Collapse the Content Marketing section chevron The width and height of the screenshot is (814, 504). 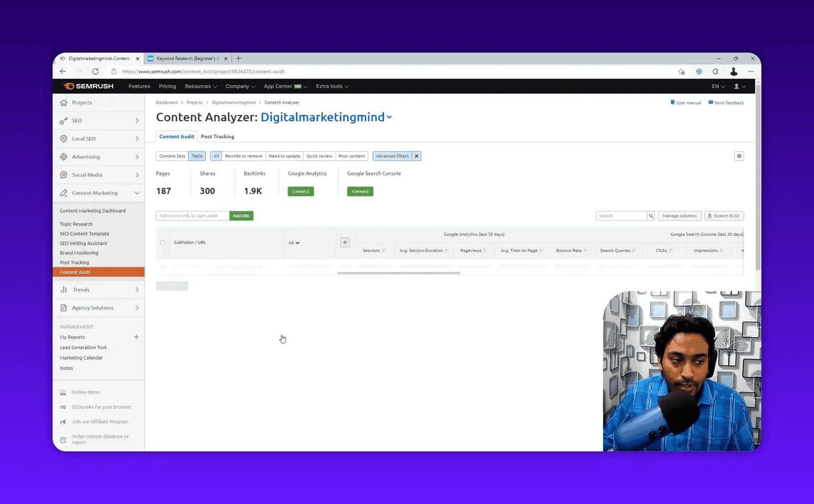point(137,193)
